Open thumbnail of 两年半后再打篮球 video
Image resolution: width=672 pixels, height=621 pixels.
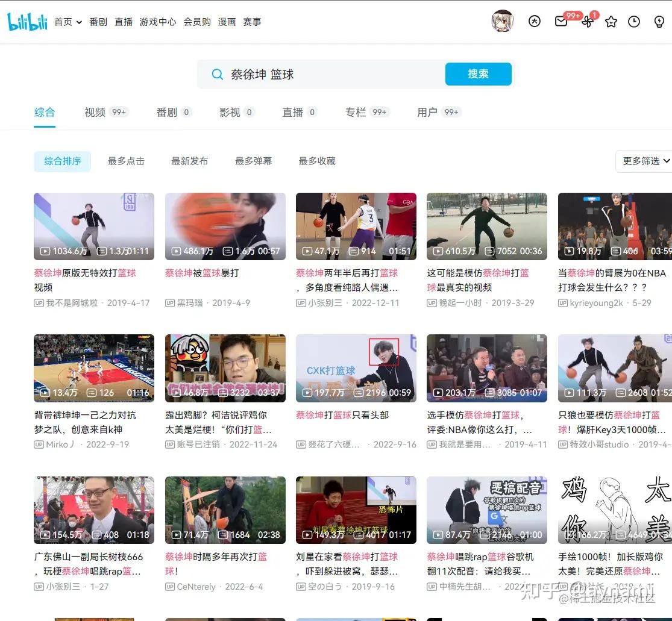[x=356, y=226]
